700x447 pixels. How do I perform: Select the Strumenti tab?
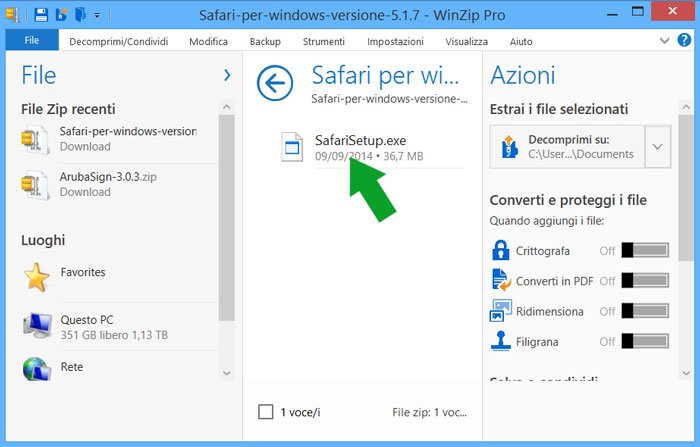click(x=324, y=42)
